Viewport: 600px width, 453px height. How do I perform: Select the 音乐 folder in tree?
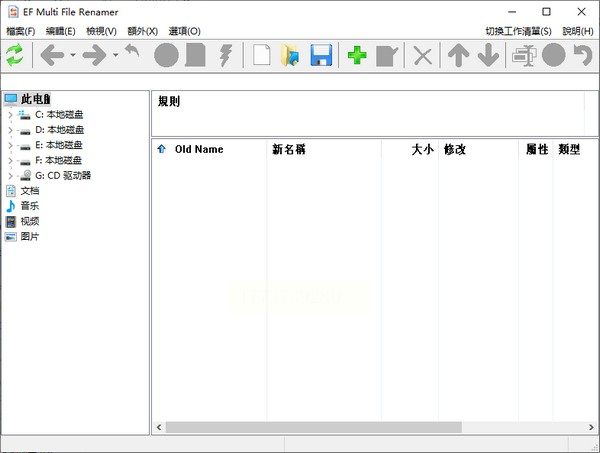[x=30, y=206]
